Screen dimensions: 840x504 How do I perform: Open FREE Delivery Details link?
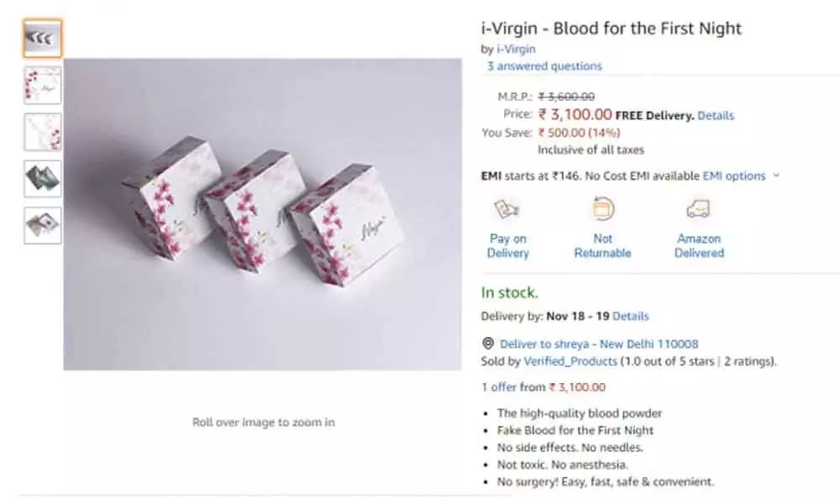[x=716, y=115]
